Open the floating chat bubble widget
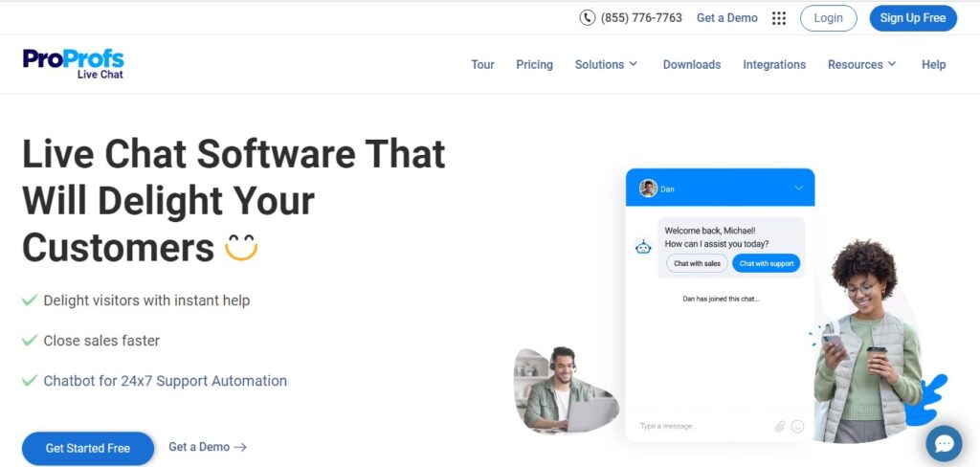This screenshot has height=467, width=980. (x=944, y=443)
